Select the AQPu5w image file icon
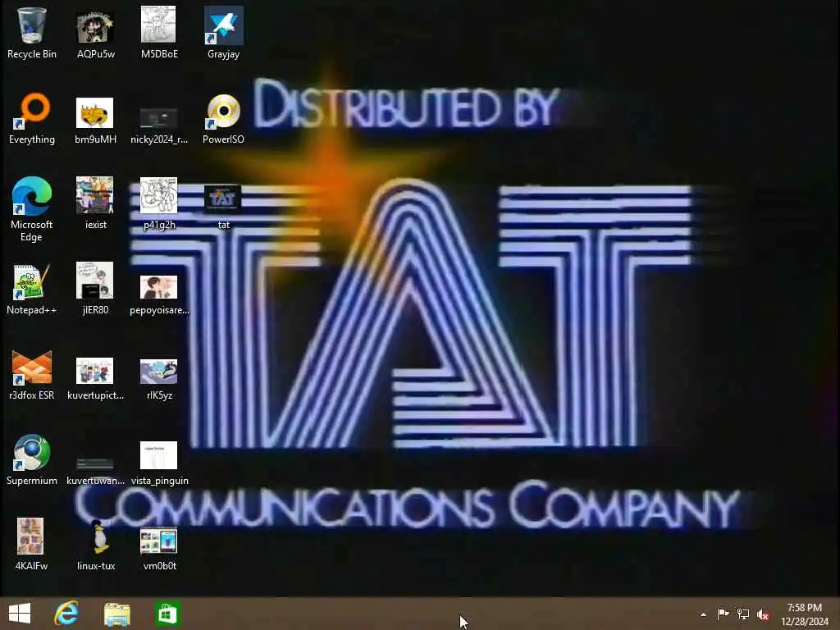Viewport: 840px width, 630px height. coord(95,32)
